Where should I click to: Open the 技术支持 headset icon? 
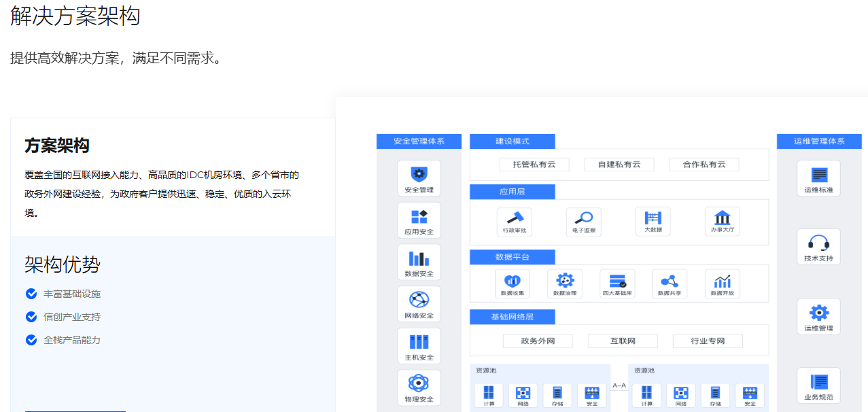[818, 243]
